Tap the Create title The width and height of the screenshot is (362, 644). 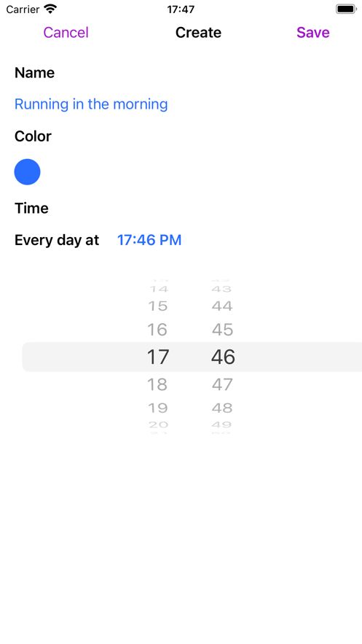(198, 32)
